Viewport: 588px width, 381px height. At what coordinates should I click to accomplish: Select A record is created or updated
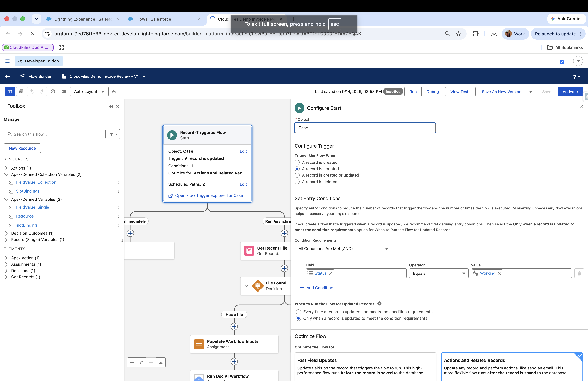pos(297,175)
